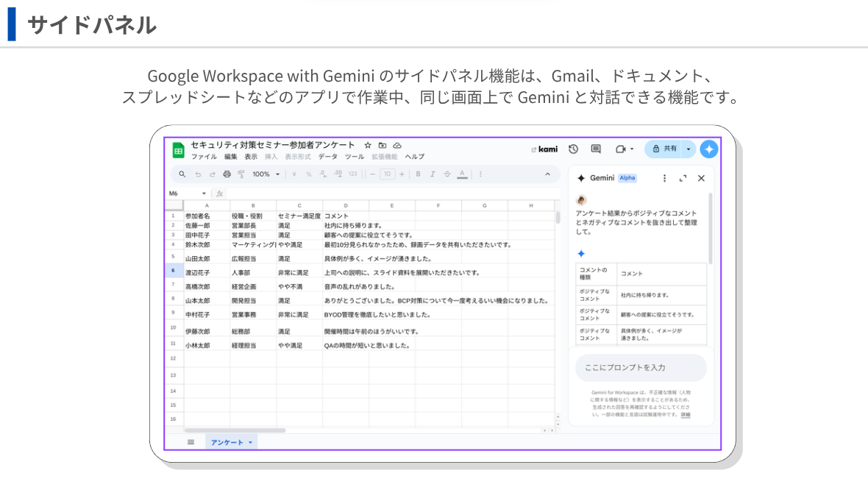This screenshot has height=487, width=868.
Task: Click the redo arrow
Action: tap(212, 174)
